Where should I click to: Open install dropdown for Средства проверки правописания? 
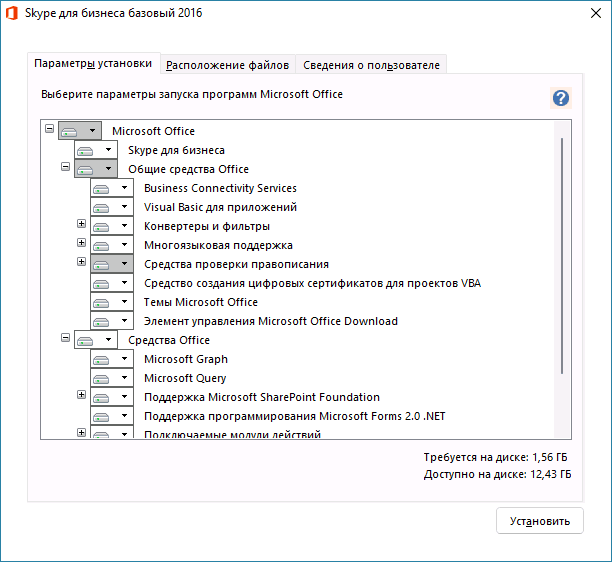pos(112,264)
